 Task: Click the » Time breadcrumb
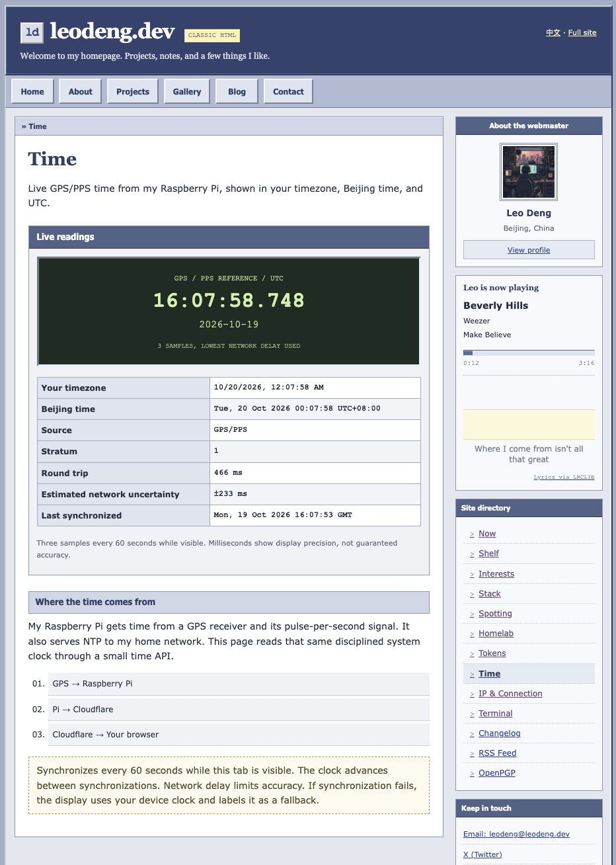[34, 126]
